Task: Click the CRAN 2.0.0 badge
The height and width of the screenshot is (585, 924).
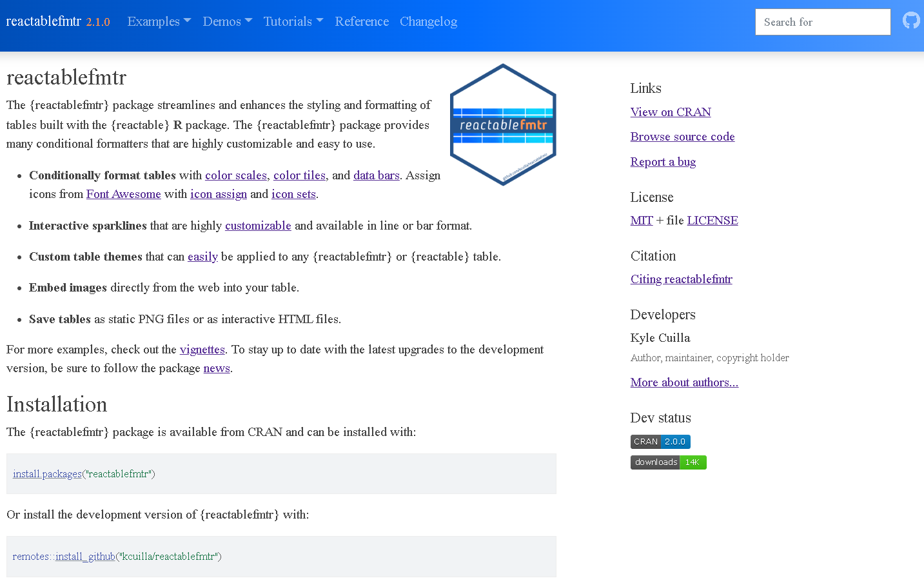Action: (x=660, y=442)
